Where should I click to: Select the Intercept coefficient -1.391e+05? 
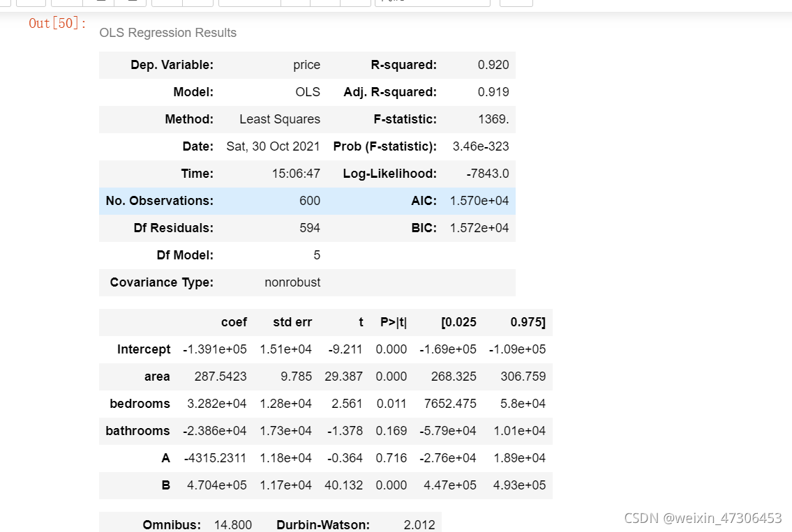click(215, 350)
